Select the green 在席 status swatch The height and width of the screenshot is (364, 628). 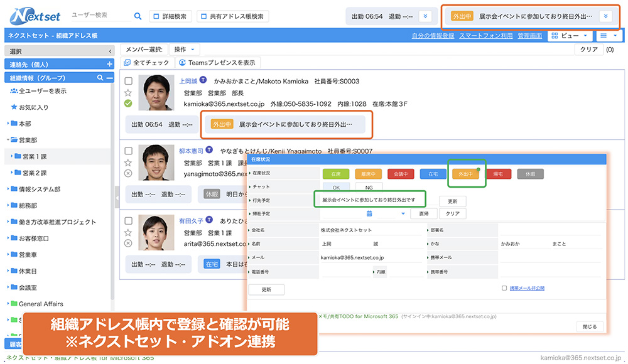pyautogui.click(x=337, y=174)
